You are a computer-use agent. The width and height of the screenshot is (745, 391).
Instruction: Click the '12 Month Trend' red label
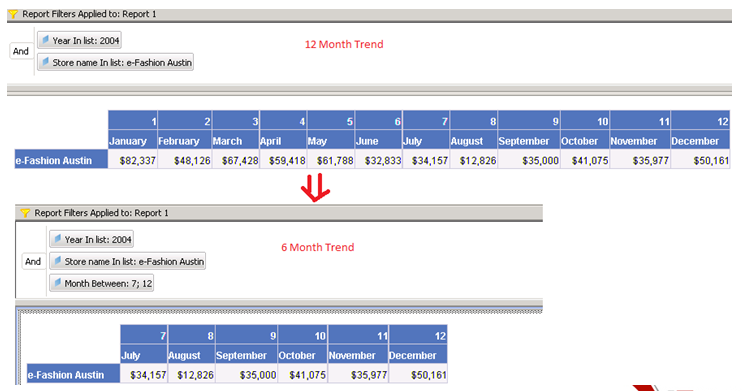pos(344,44)
